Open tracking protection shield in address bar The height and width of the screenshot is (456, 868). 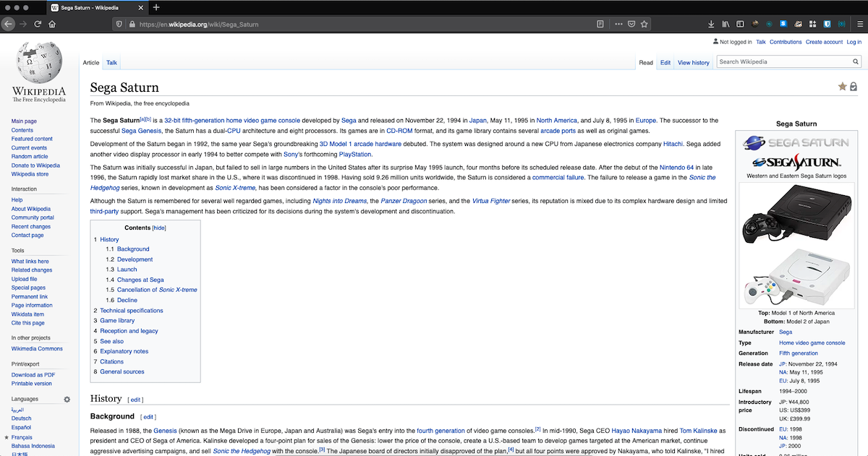[x=119, y=24]
